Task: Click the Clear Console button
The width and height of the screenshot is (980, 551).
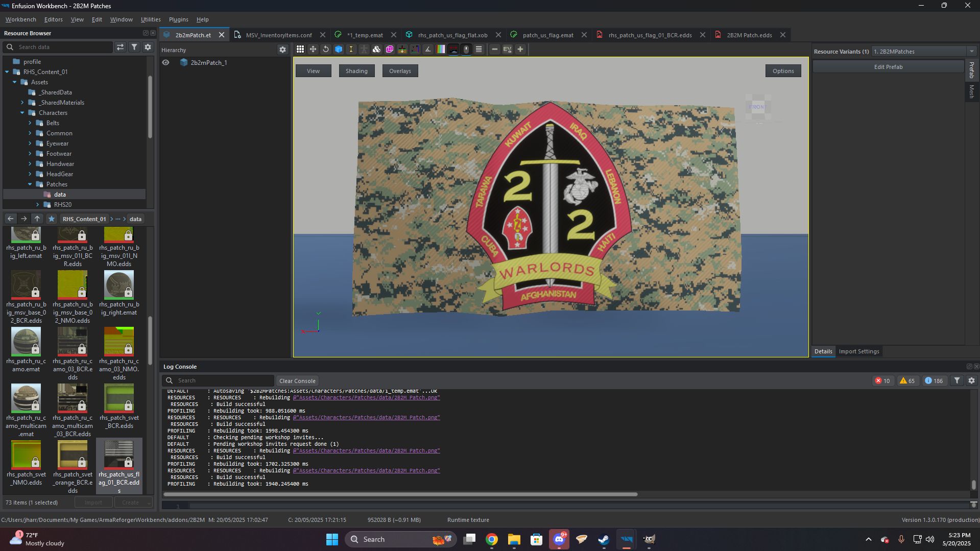Action: point(297,380)
